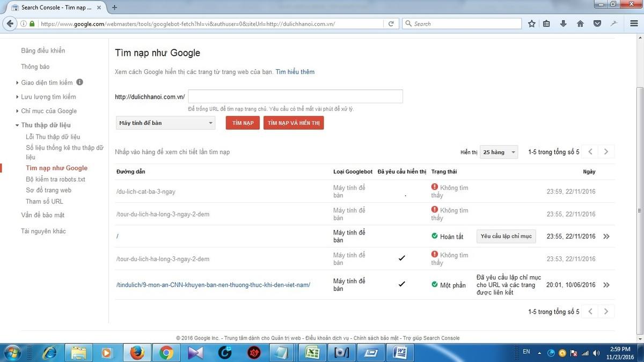Go to next page arrow below the table
The width and height of the screenshot is (644, 362).
(606, 311)
